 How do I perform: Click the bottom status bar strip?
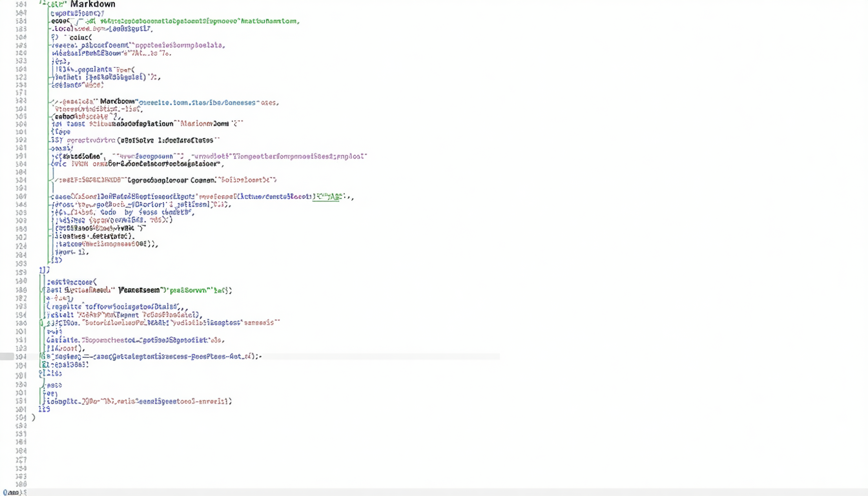[452, 492]
